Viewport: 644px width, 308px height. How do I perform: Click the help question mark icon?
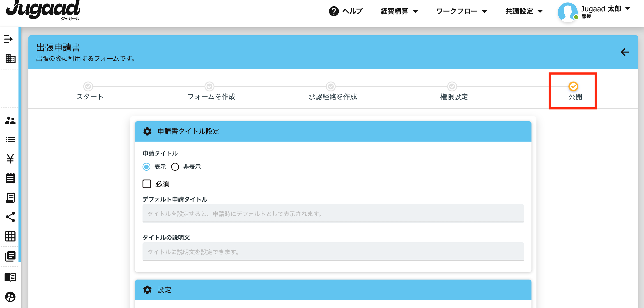pos(333,11)
